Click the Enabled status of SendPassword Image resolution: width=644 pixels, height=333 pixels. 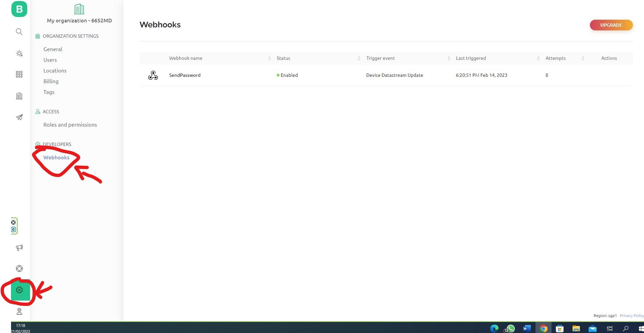(287, 75)
